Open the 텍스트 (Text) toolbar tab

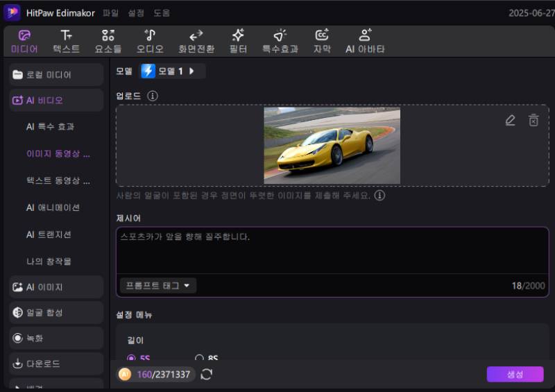[66, 41]
